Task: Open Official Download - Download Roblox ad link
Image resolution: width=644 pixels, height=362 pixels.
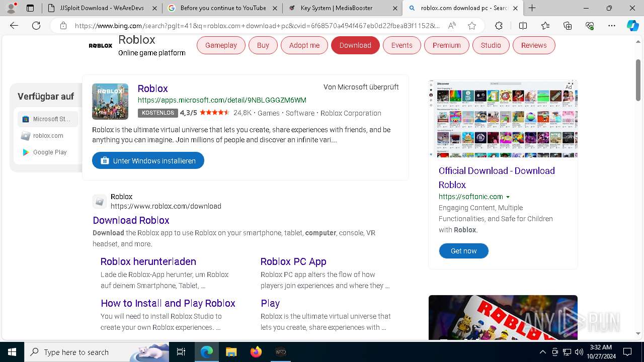Action: coord(497,177)
